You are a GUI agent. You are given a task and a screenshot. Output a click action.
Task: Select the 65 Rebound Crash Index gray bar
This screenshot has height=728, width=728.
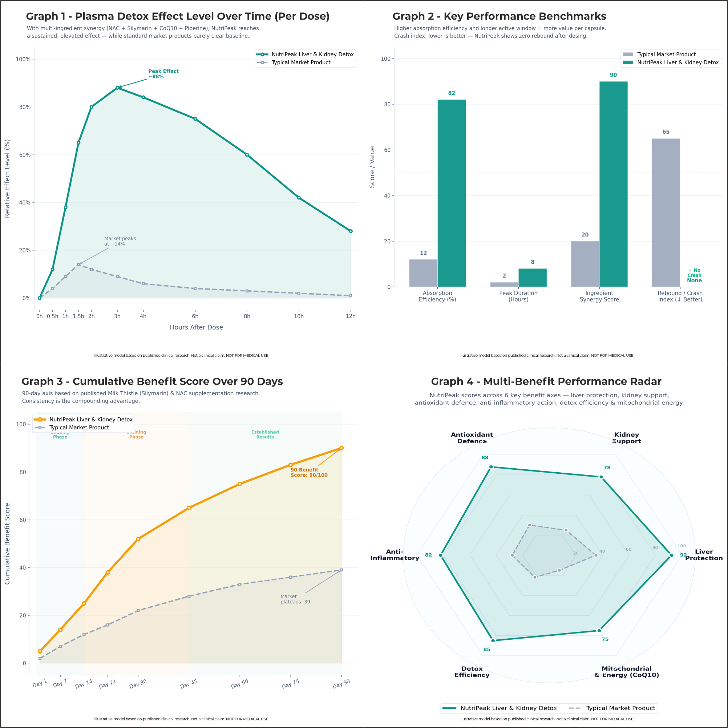(666, 213)
